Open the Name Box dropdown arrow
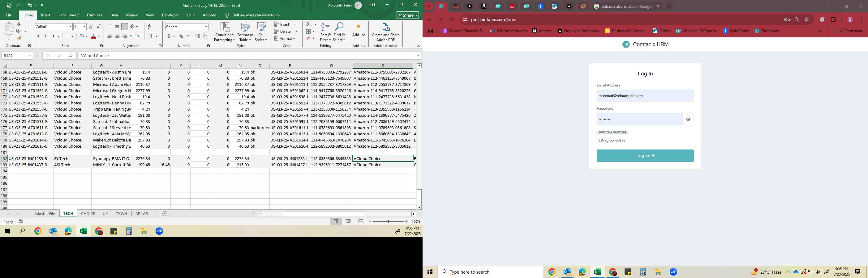 click(x=30, y=56)
